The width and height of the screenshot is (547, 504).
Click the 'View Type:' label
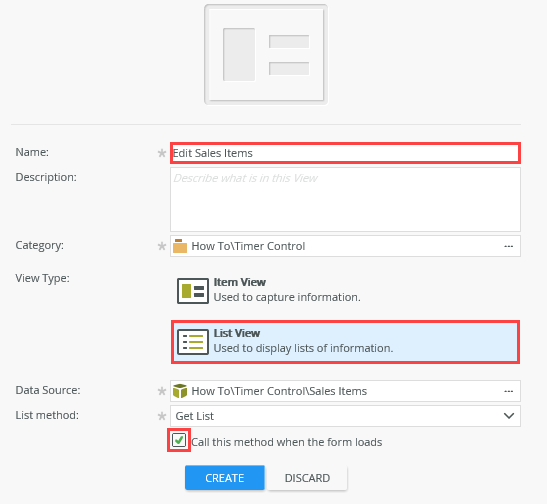43,278
